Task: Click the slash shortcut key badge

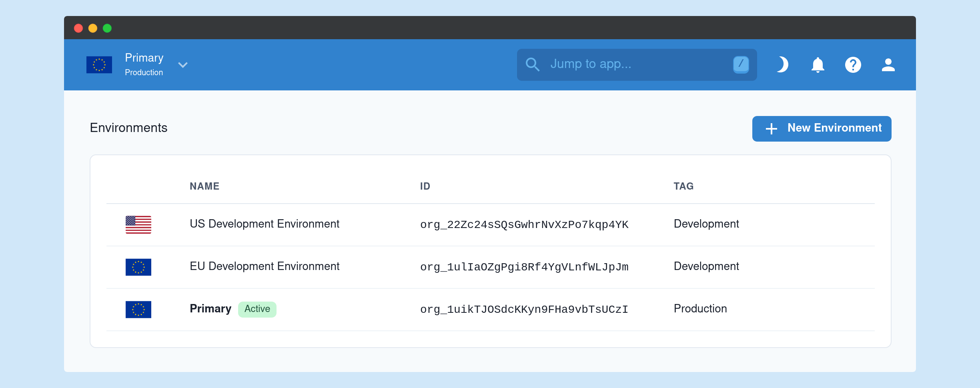Action: coord(741,64)
